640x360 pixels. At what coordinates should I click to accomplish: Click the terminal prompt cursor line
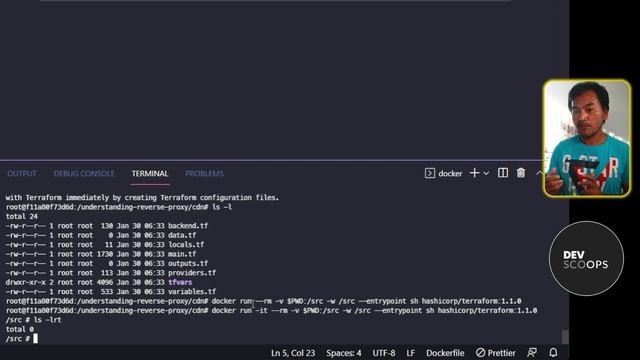pyautogui.click(x=22, y=338)
